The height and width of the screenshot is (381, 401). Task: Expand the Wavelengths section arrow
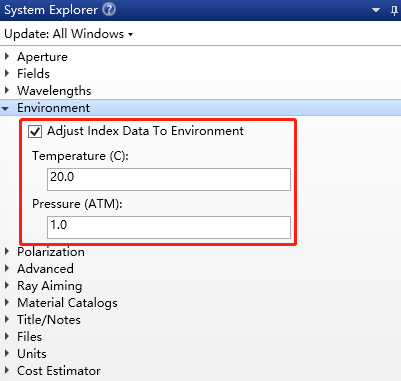7,90
